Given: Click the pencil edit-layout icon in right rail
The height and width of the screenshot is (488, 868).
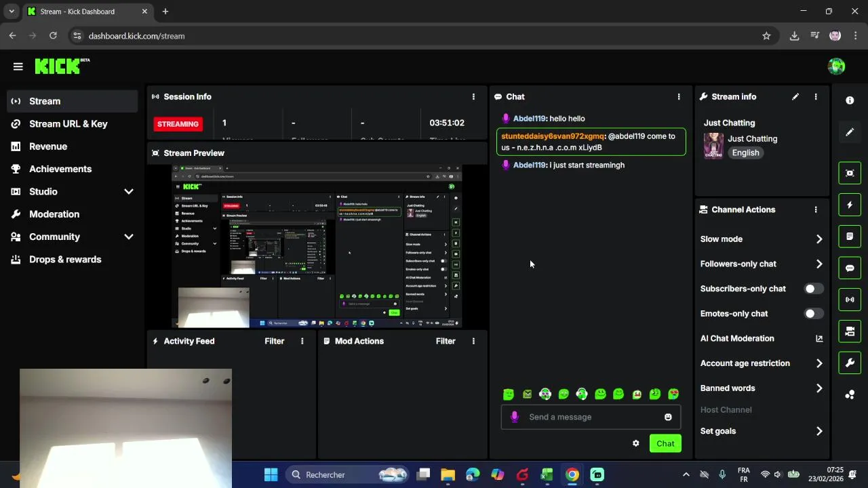Looking at the screenshot, I should tap(850, 132).
